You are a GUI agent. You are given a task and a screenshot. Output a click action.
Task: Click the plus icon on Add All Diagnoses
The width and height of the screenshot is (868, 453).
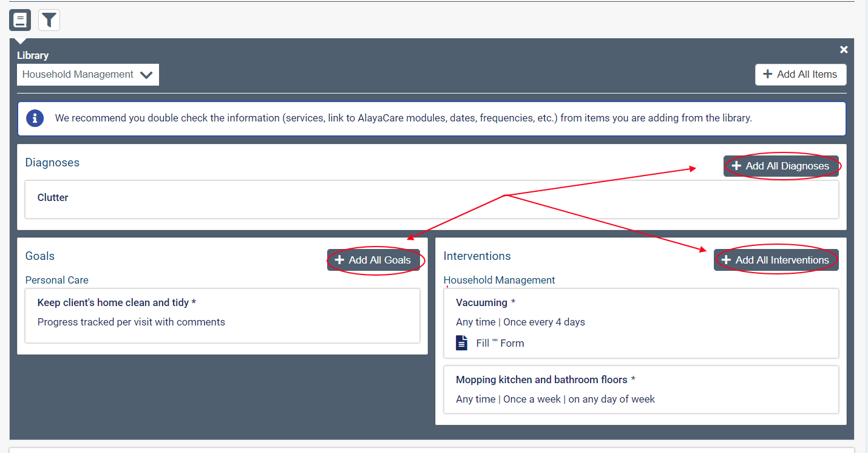tap(736, 166)
